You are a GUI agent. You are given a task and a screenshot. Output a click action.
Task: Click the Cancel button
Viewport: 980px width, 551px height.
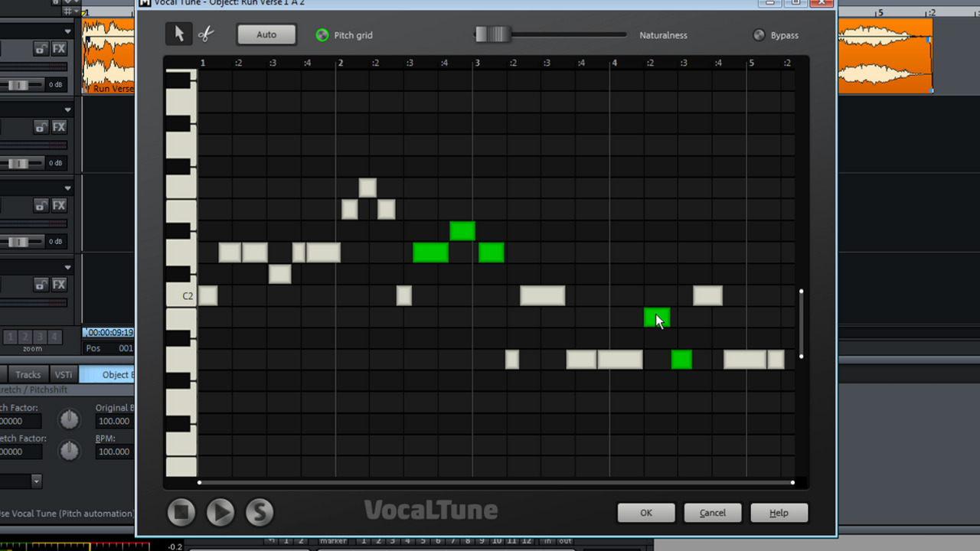[713, 513]
